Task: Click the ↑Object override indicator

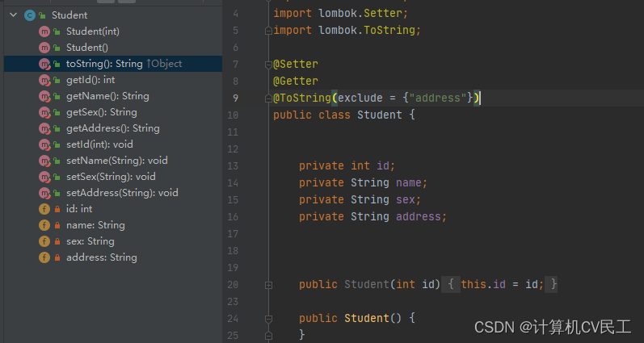Action: coord(164,64)
